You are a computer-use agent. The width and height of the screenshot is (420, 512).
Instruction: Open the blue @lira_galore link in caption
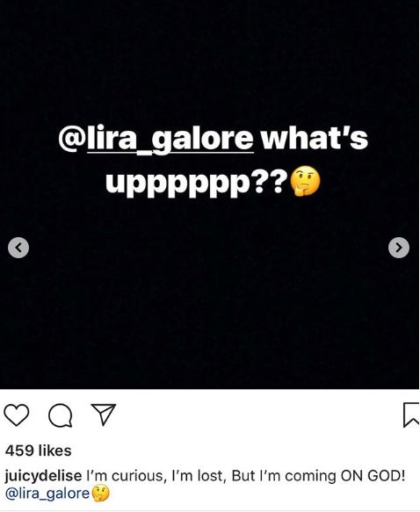pos(47,494)
